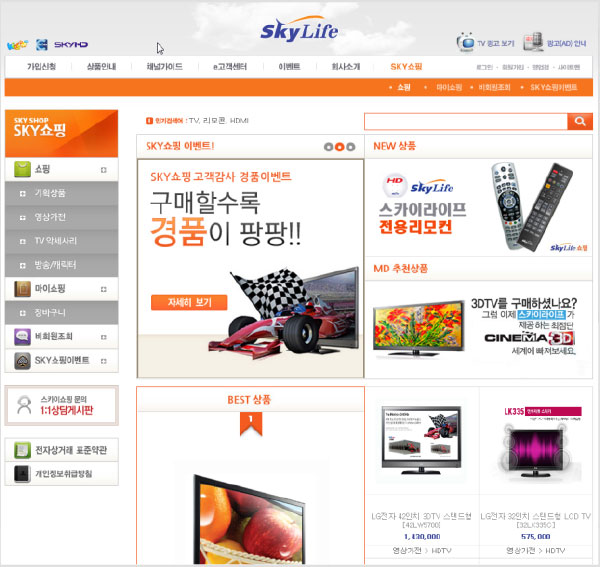Open the BEST 상품 fruit-screen TV image
This screenshot has height=567, width=600.
click(x=251, y=520)
